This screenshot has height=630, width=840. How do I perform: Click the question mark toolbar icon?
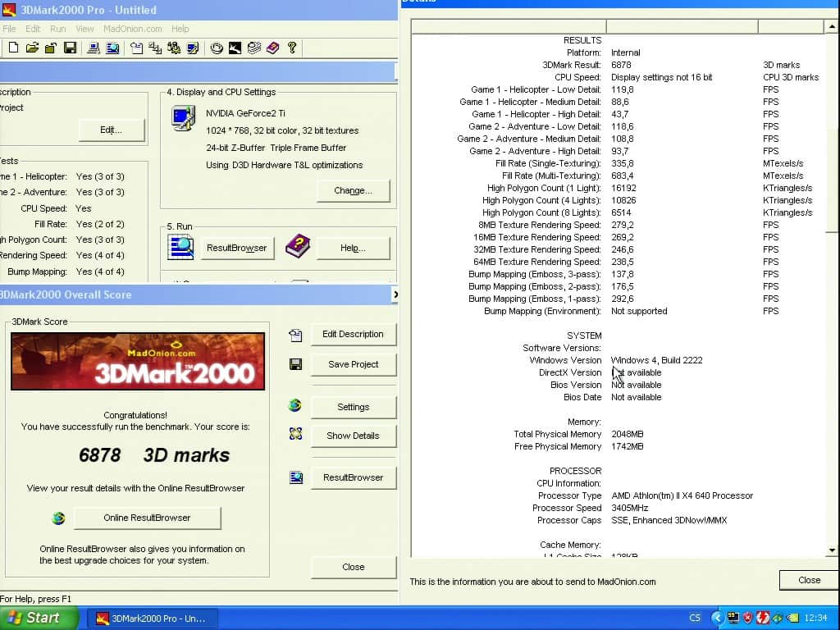click(x=292, y=48)
